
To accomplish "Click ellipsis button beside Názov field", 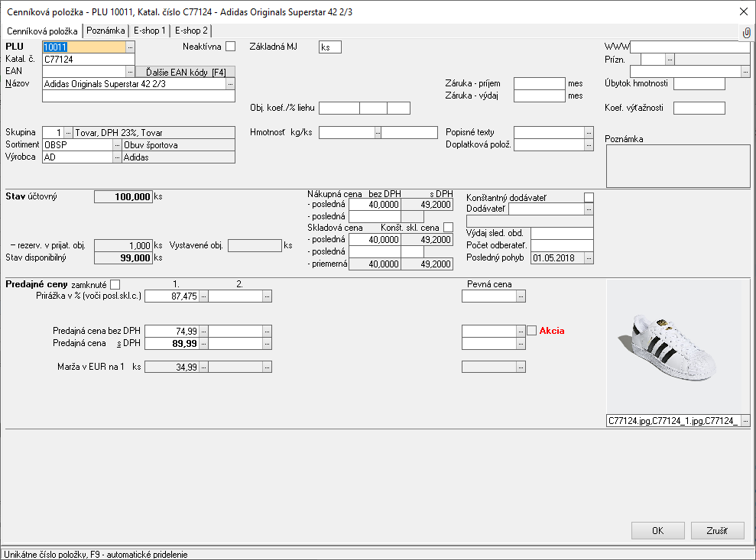I will [230, 84].
